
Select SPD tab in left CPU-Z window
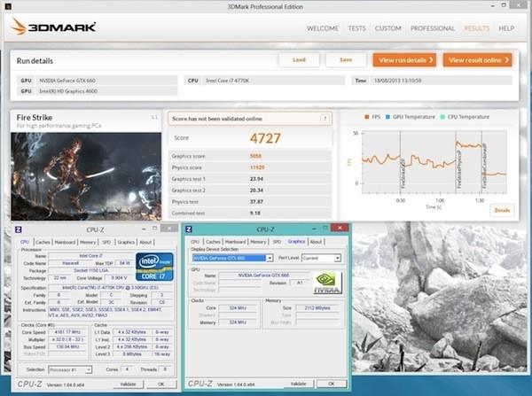[x=106, y=242]
